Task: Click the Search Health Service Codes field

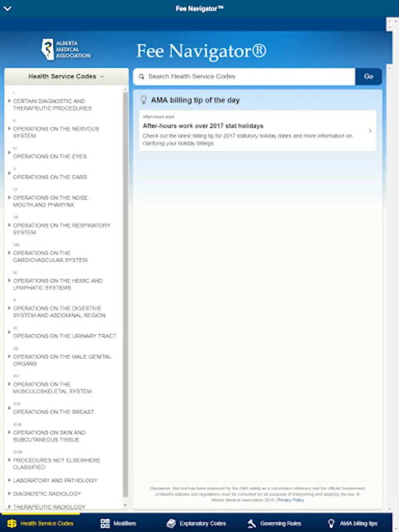Action: [x=244, y=77]
